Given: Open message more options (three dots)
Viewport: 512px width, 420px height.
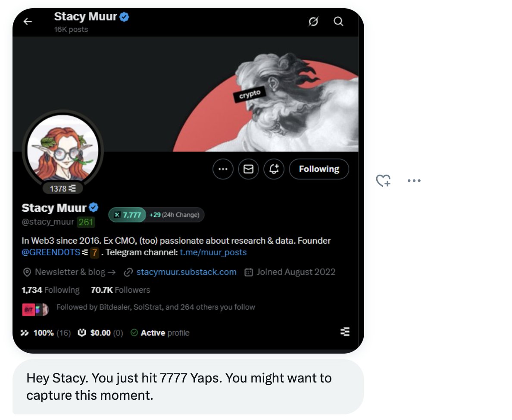Looking at the screenshot, I should [x=414, y=181].
